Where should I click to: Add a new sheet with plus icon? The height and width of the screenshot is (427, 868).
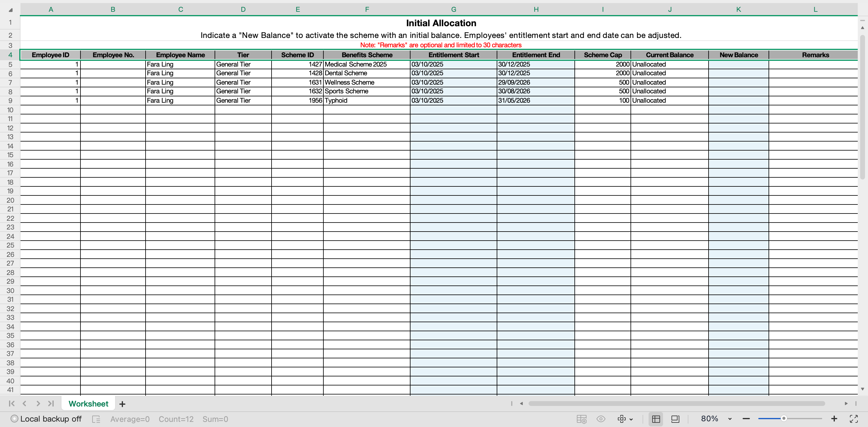pyautogui.click(x=122, y=404)
